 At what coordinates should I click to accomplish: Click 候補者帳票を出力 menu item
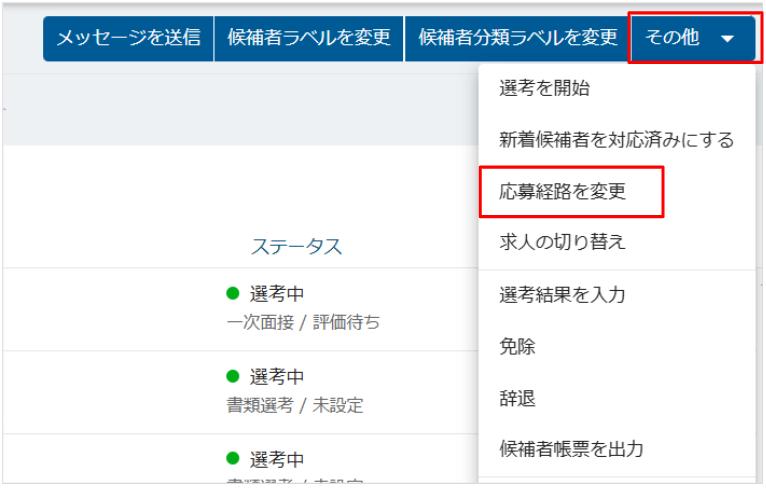tap(572, 450)
